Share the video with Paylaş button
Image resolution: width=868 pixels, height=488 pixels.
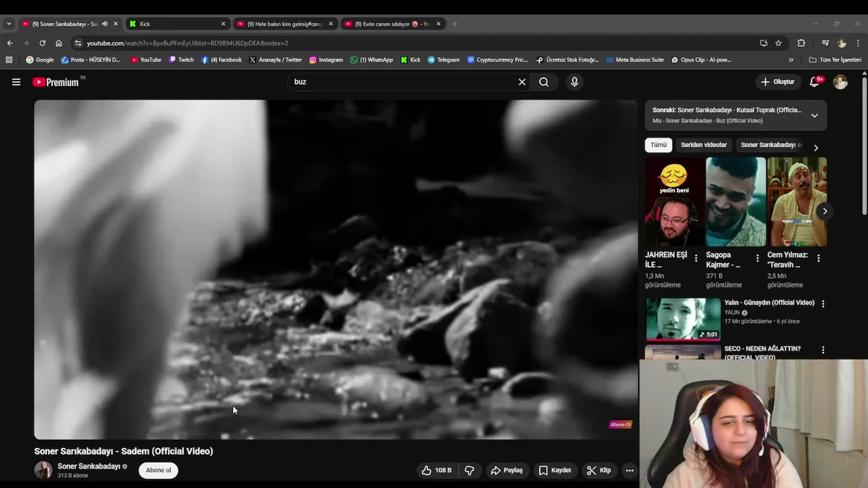tap(507, 470)
